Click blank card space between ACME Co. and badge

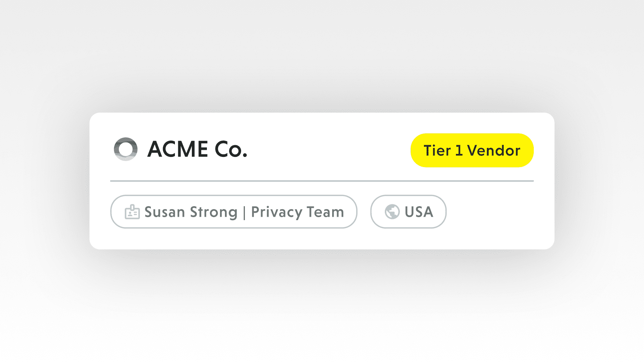pyautogui.click(x=327, y=150)
